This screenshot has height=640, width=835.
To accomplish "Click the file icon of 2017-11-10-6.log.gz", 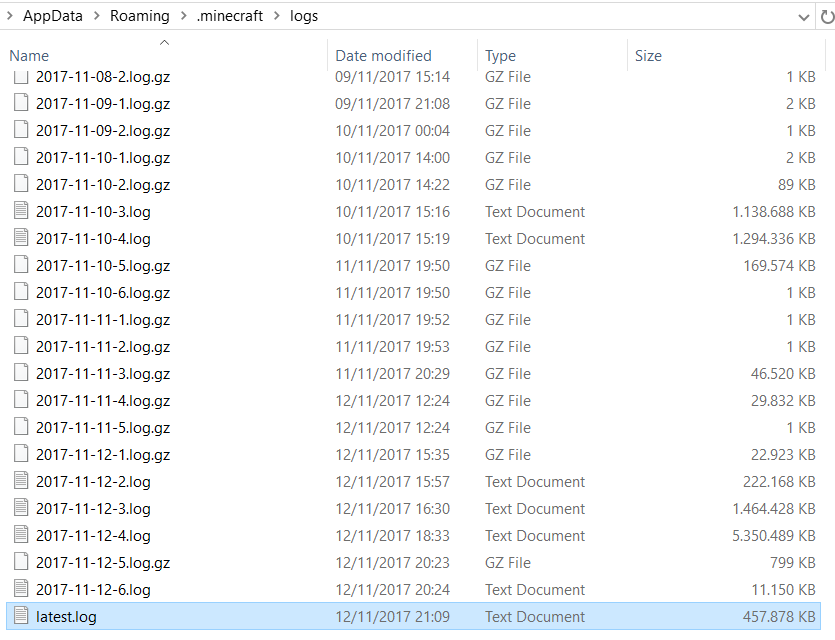I will coord(21,291).
